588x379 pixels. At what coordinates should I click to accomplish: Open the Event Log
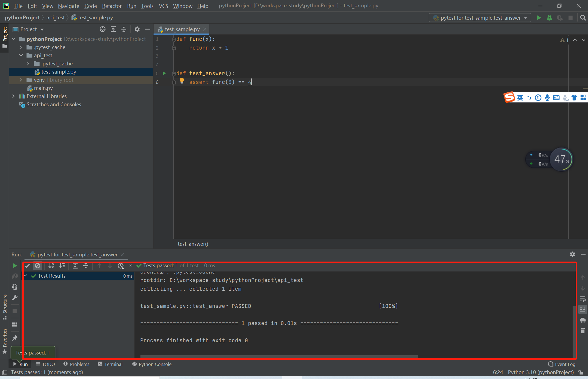(562, 364)
